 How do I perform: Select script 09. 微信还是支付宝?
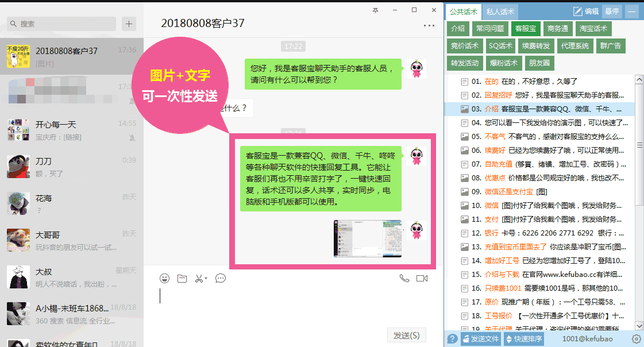click(x=539, y=192)
